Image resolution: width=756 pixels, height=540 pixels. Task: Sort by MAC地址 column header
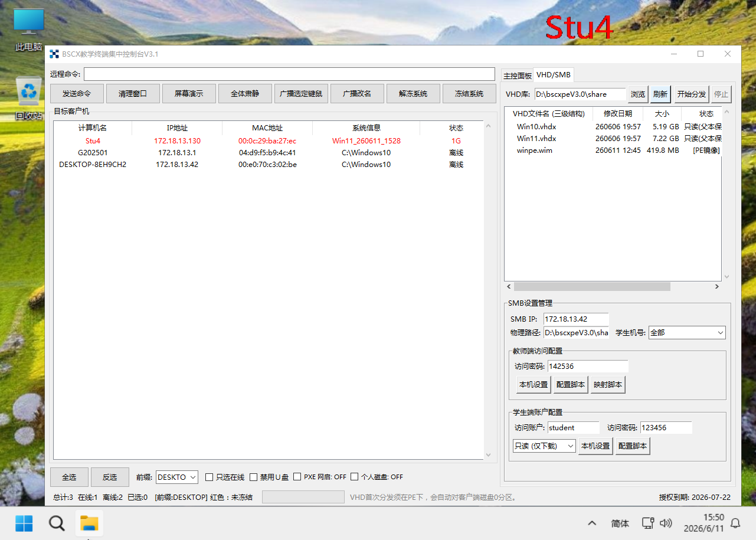pos(267,128)
